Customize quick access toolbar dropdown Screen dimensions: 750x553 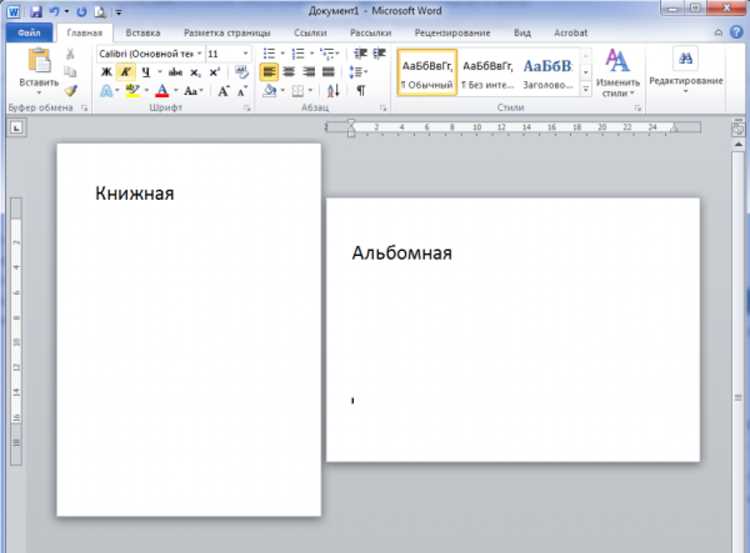click(x=119, y=12)
